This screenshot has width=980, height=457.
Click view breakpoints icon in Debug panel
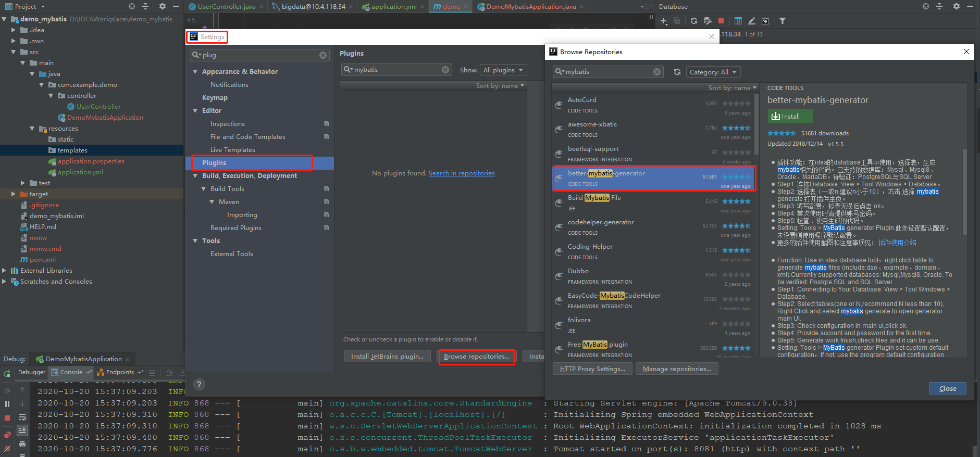[x=7, y=435]
